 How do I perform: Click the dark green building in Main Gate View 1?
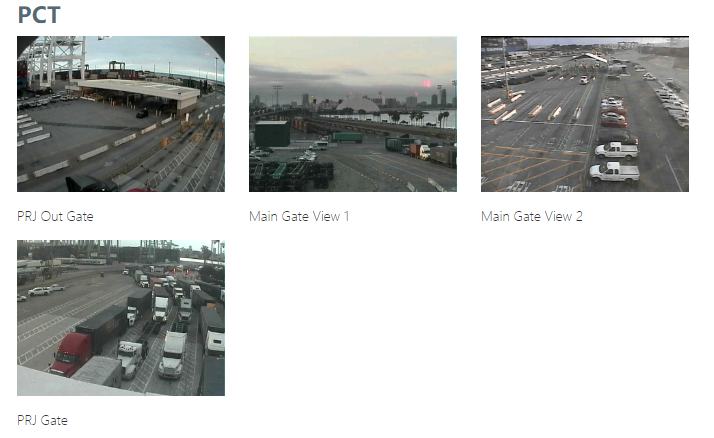[x=272, y=134]
